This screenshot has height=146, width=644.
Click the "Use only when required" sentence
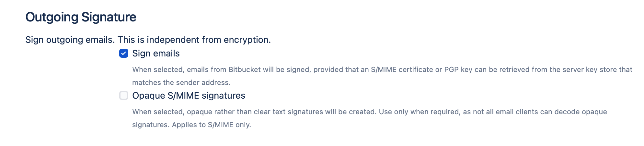click(420, 112)
